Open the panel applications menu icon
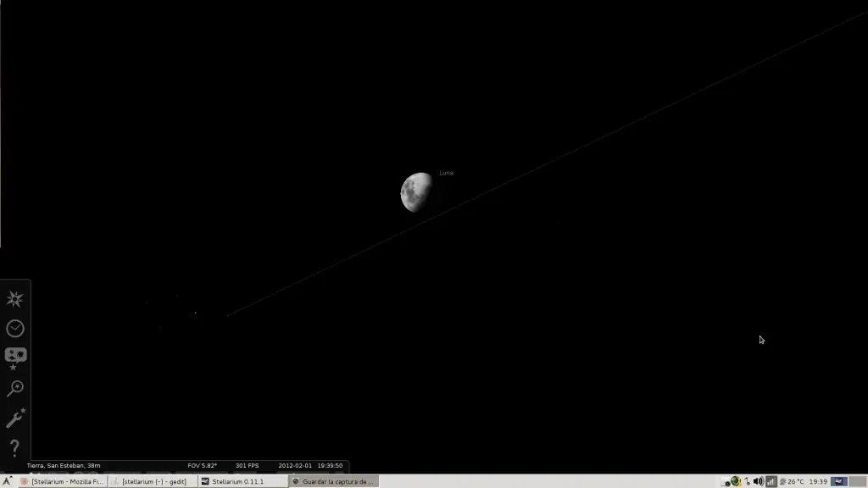This screenshot has height=488, width=868. (x=7, y=481)
